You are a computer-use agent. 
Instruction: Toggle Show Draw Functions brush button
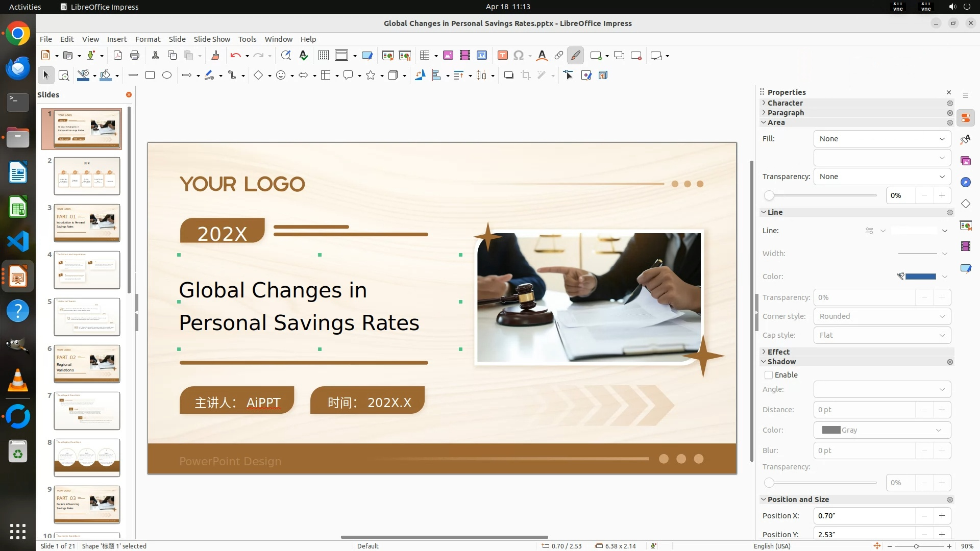[x=576, y=56]
